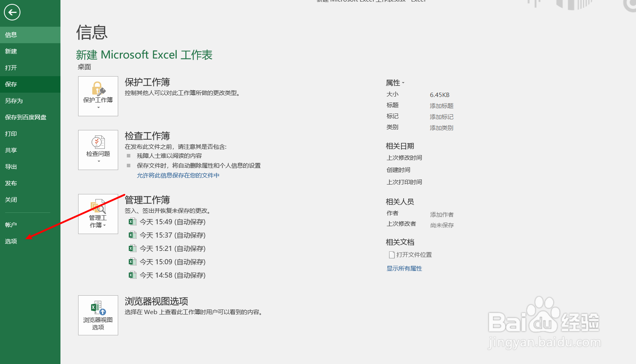Viewport: 636px width, 364px height.
Task: Click 允许将此信息保存在您的文件中
Action: [178, 175]
